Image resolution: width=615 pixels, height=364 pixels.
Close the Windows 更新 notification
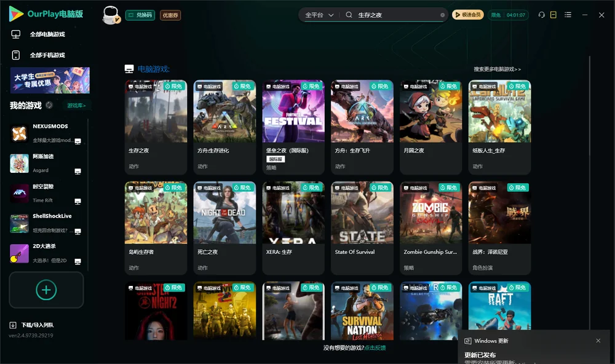tap(598, 341)
